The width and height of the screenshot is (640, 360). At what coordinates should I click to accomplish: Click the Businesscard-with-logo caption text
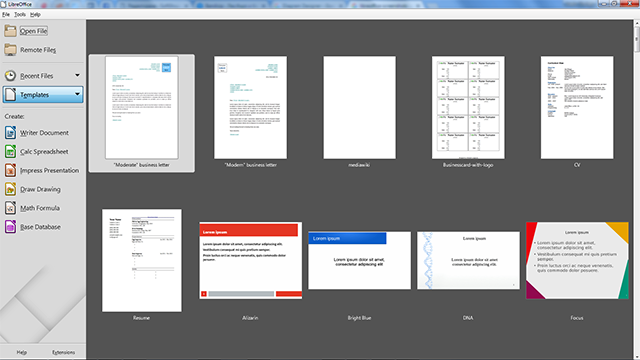468,165
